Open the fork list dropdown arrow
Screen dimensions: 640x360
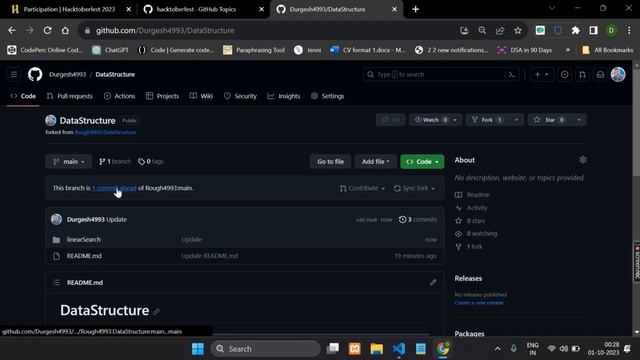(516, 120)
